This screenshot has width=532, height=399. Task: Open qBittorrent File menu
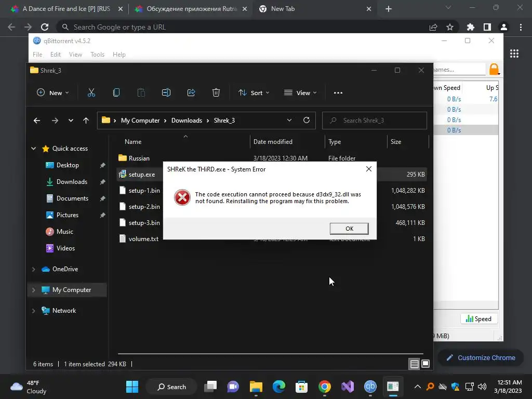[x=37, y=54]
